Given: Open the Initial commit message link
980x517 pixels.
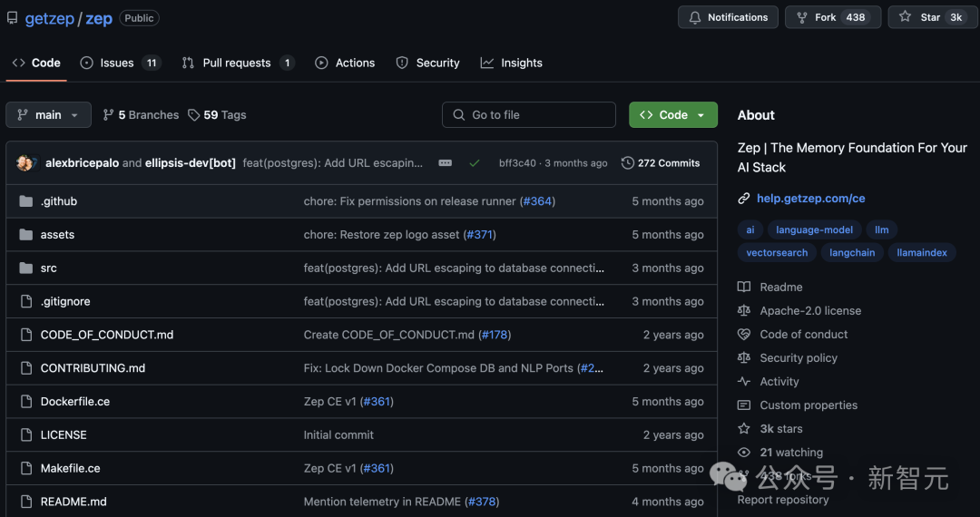Looking at the screenshot, I should tap(338, 435).
